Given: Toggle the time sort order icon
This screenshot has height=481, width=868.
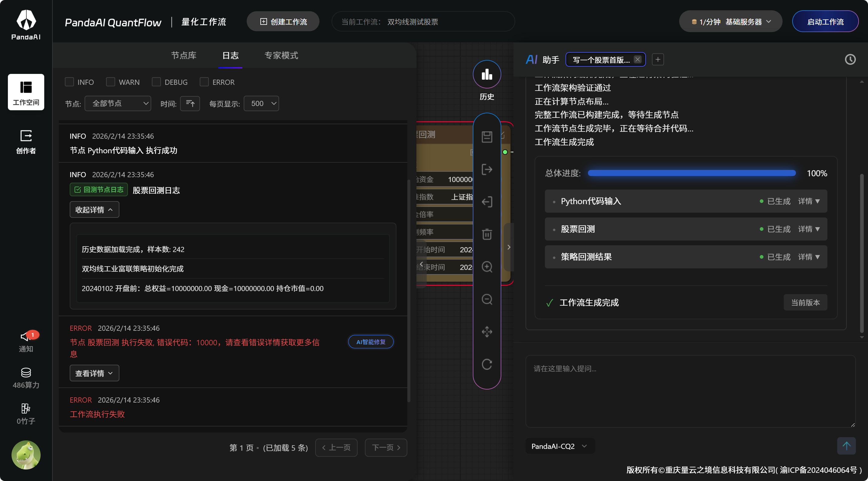Looking at the screenshot, I should click(190, 103).
